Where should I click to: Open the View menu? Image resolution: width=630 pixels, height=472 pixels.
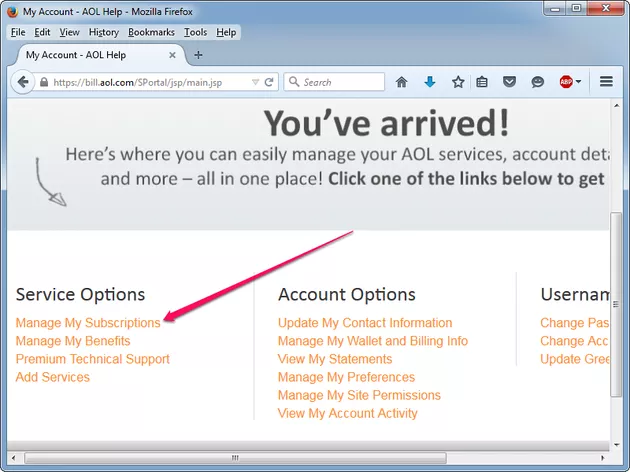pyautogui.click(x=70, y=32)
